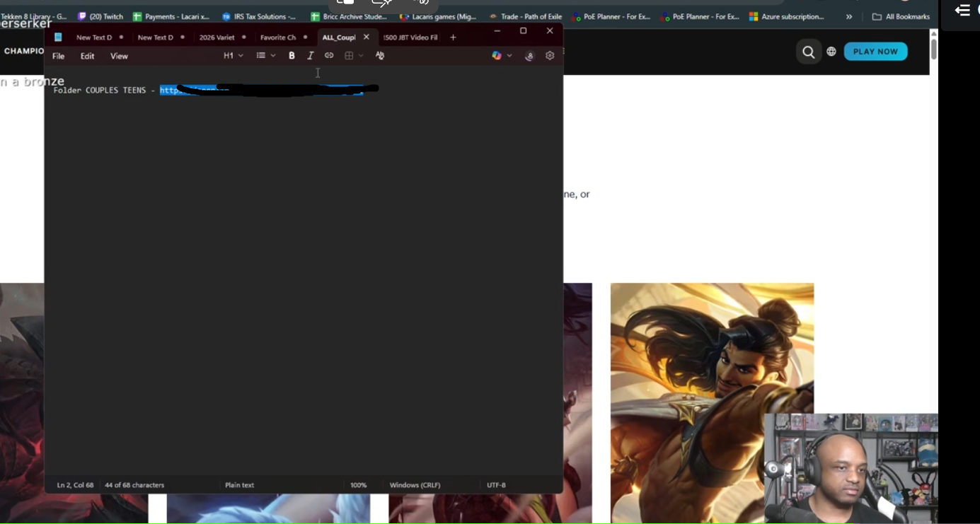Screen dimensions: 980x524
Task: Expand the table dropdown arrow in Notepad
Action: 361,56
